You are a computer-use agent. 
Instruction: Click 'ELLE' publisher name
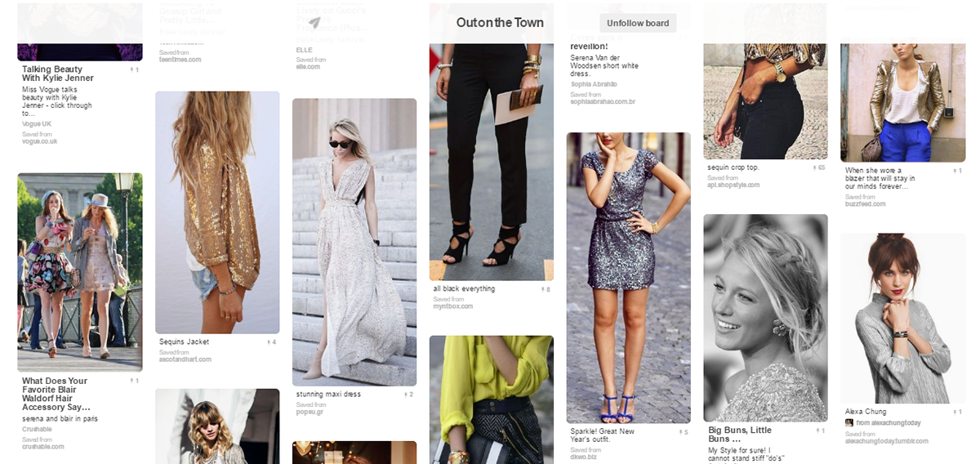click(x=305, y=50)
